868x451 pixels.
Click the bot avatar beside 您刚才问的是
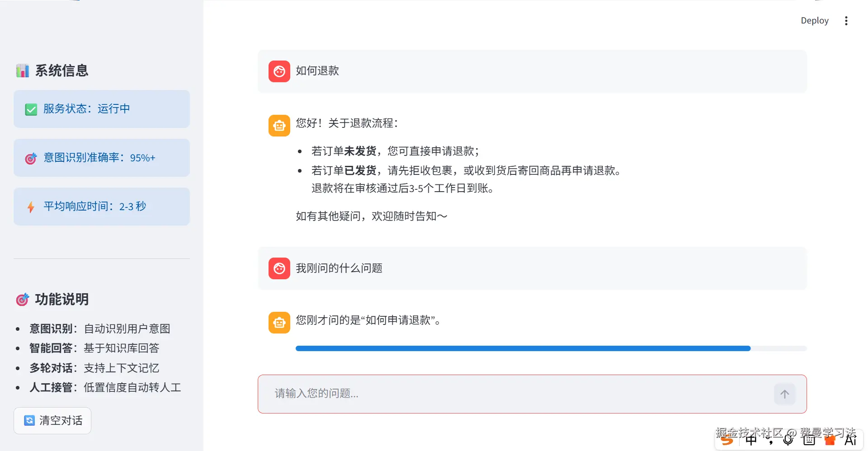point(279,323)
